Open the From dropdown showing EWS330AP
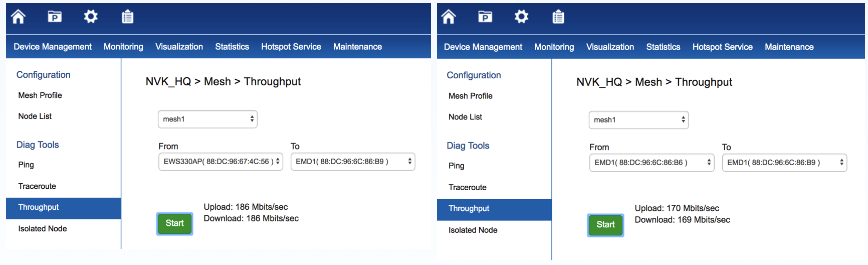Image resolution: width=868 pixels, height=265 pixels. (221, 162)
